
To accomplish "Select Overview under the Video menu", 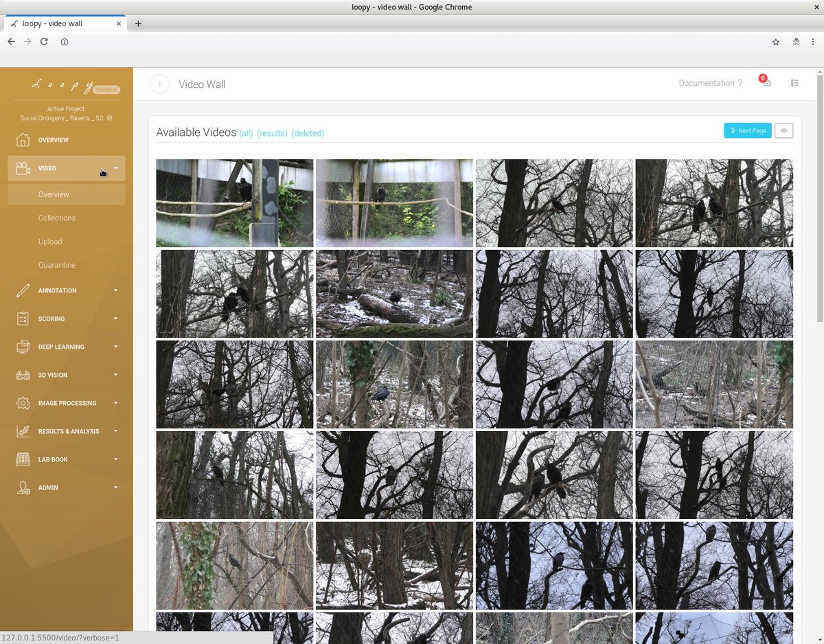I will point(67,194).
